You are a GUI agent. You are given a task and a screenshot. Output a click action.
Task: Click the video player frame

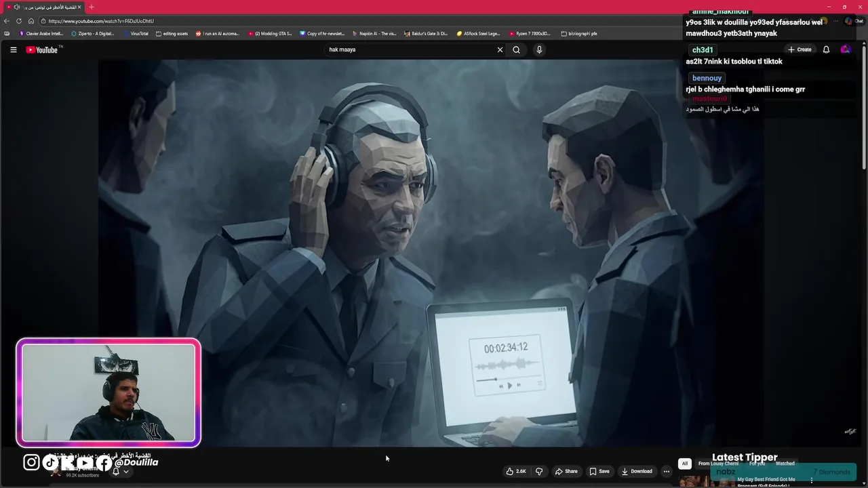tap(431, 253)
